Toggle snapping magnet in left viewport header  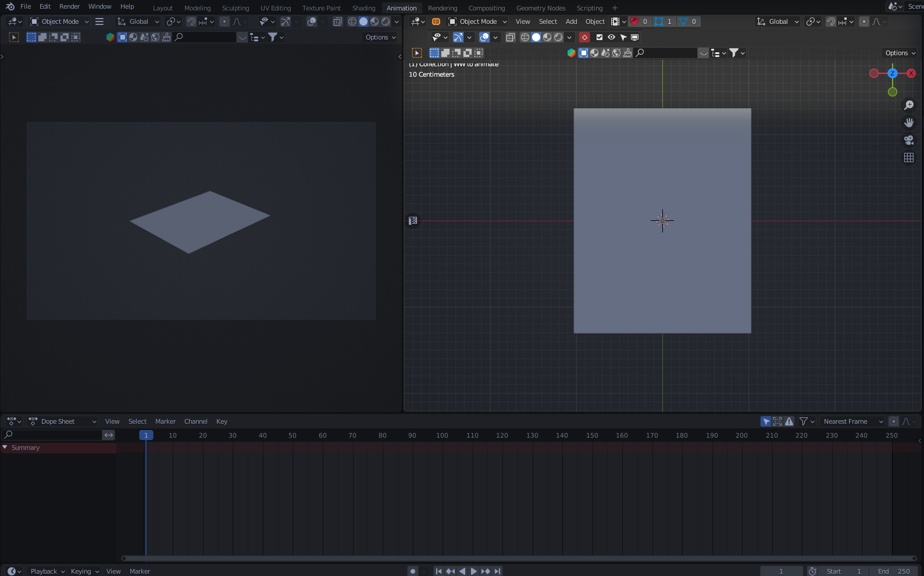point(191,22)
